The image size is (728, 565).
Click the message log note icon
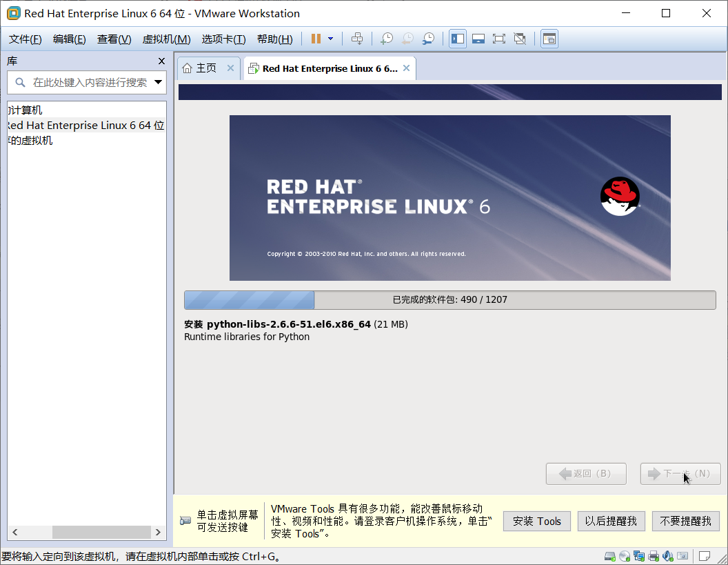pos(705,556)
